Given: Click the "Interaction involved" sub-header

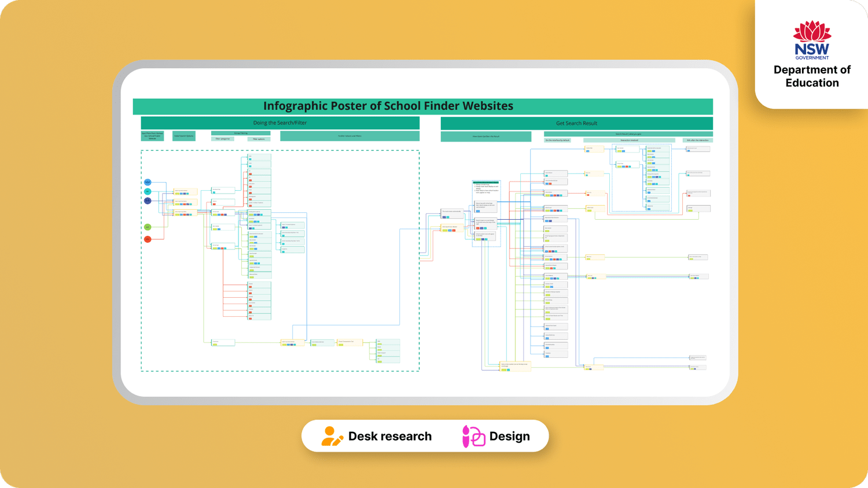Looking at the screenshot, I should tap(630, 140).
